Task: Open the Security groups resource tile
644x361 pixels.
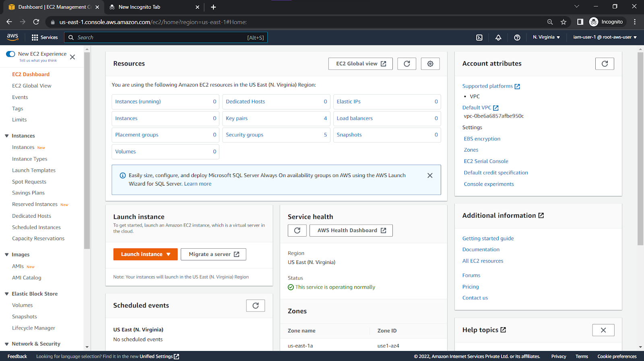Action: (x=276, y=135)
